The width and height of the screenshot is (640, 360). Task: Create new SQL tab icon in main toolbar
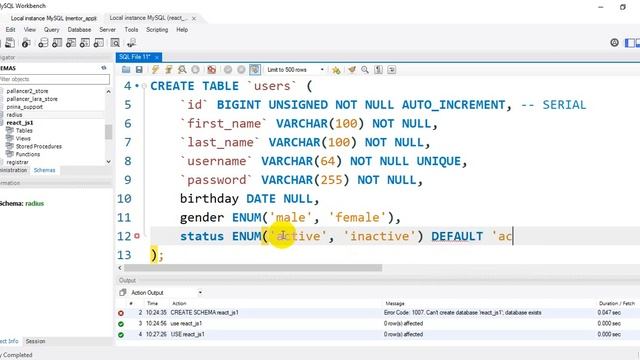(x=10, y=43)
